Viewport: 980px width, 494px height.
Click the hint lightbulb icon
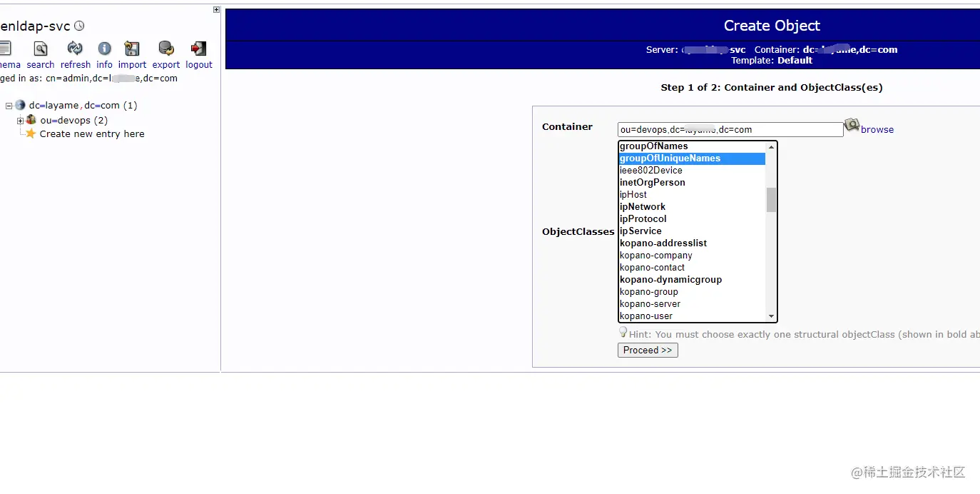point(623,332)
